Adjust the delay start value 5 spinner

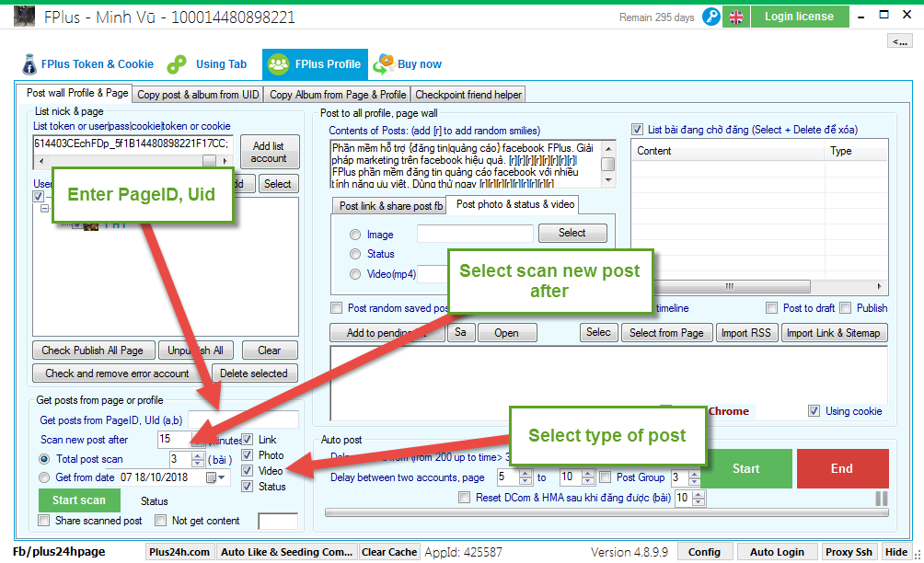[x=526, y=477]
